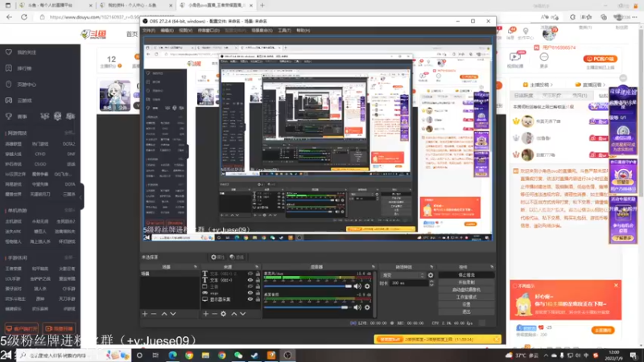Toggle visibility of the game controller source
Screen dimensions: 644x362
click(x=250, y=293)
